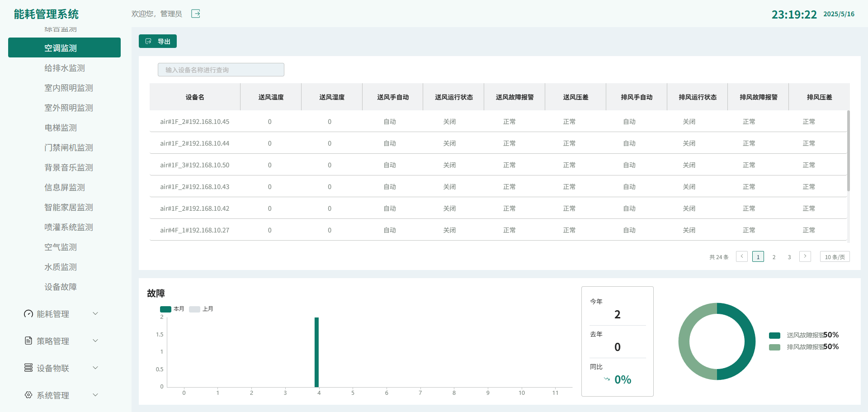Click the 导出 export button

(157, 41)
